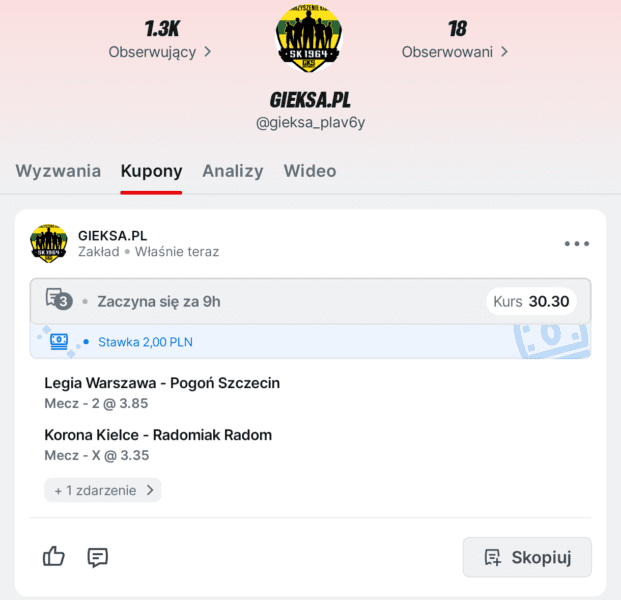
Task: Click the large GKS SK 1964 profile logo
Action: click(309, 38)
